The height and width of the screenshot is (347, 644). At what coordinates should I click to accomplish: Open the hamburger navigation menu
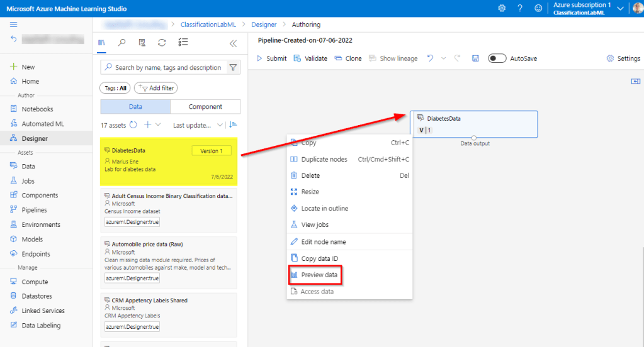coord(14,25)
